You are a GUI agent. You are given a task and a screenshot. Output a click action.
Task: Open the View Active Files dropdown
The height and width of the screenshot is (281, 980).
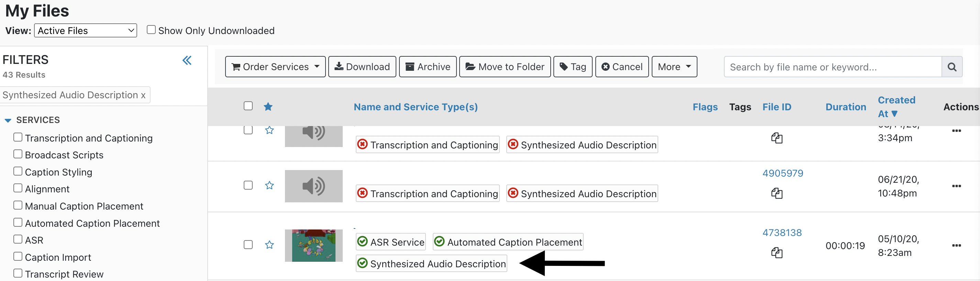(x=86, y=31)
